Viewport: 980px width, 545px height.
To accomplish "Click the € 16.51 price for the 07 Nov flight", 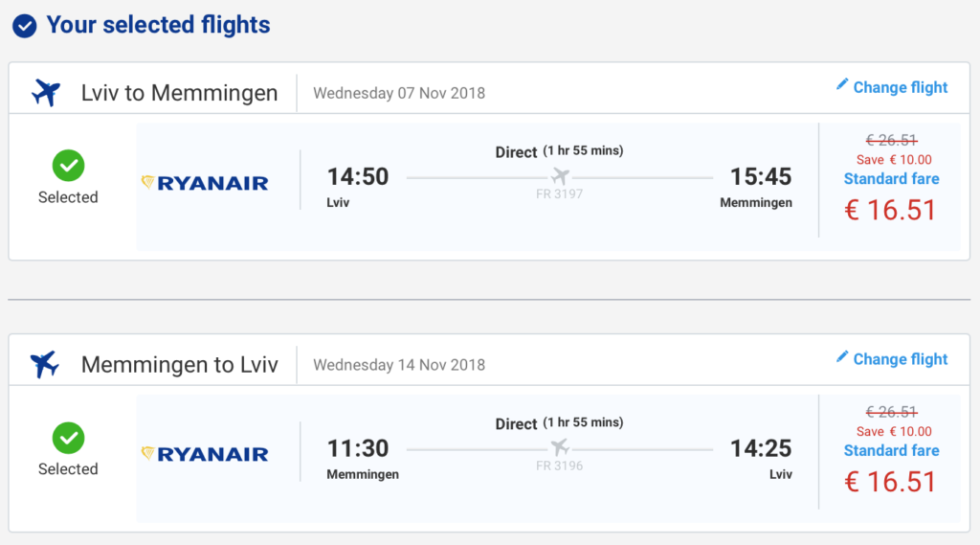I will 890,211.
